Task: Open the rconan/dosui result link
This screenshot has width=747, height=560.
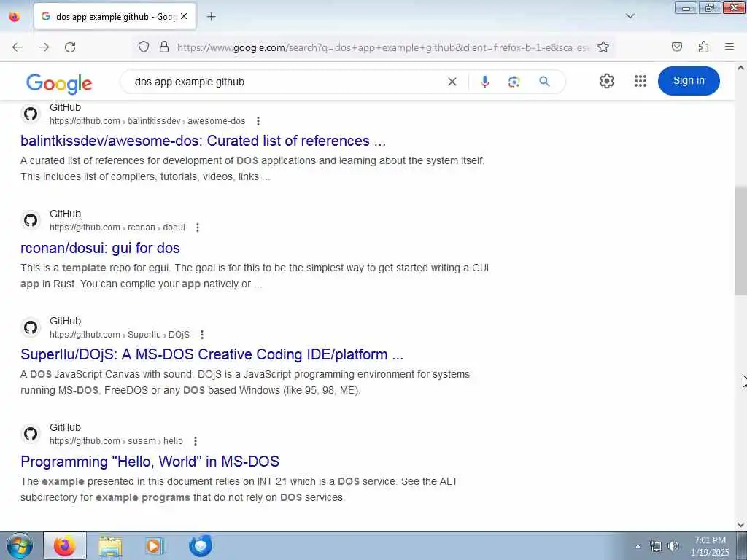Action: pos(100,248)
